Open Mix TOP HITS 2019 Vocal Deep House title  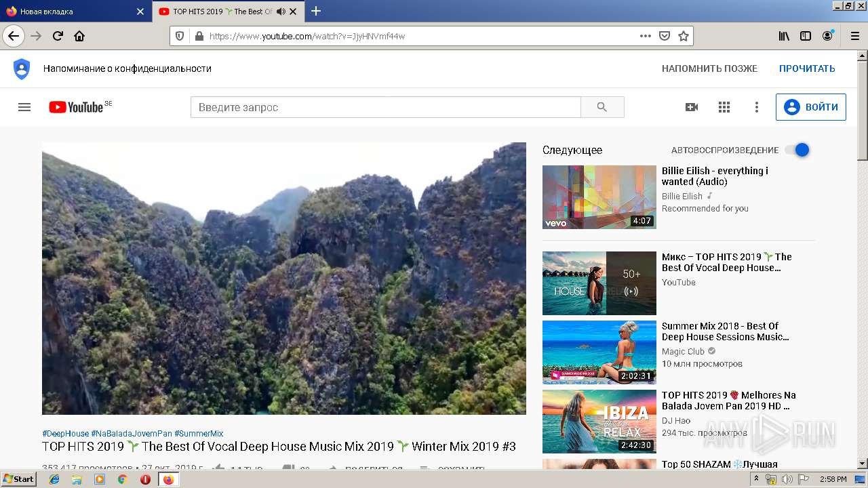click(727, 262)
